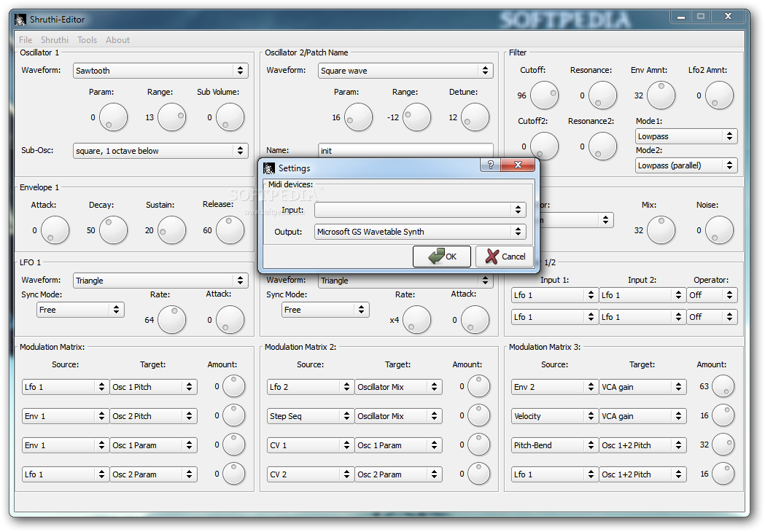The height and width of the screenshot is (532, 765).
Task: Click the Filter Cutoff knob
Action: coord(544,95)
